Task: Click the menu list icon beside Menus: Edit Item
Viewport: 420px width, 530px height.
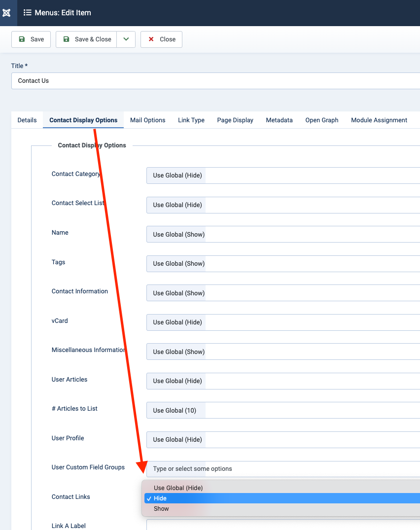Action: [28, 12]
